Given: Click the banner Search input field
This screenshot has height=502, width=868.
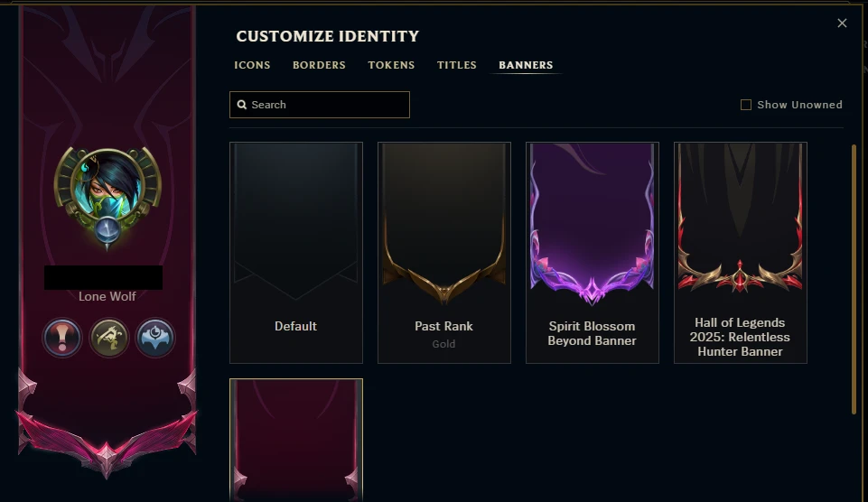Looking at the screenshot, I should 325,105.
